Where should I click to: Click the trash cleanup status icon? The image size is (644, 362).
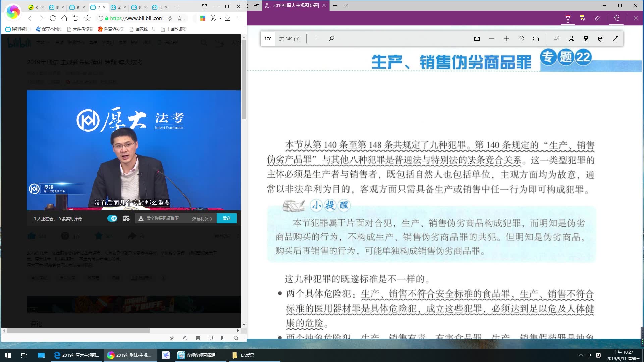(198, 338)
